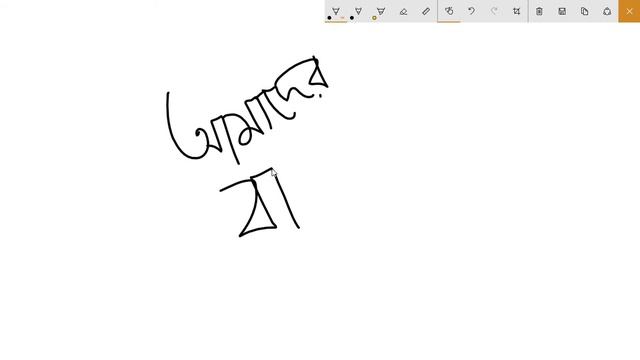This screenshot has height=360, width=640.
Task: Select the highlighter tool
Action: point(381,11)
